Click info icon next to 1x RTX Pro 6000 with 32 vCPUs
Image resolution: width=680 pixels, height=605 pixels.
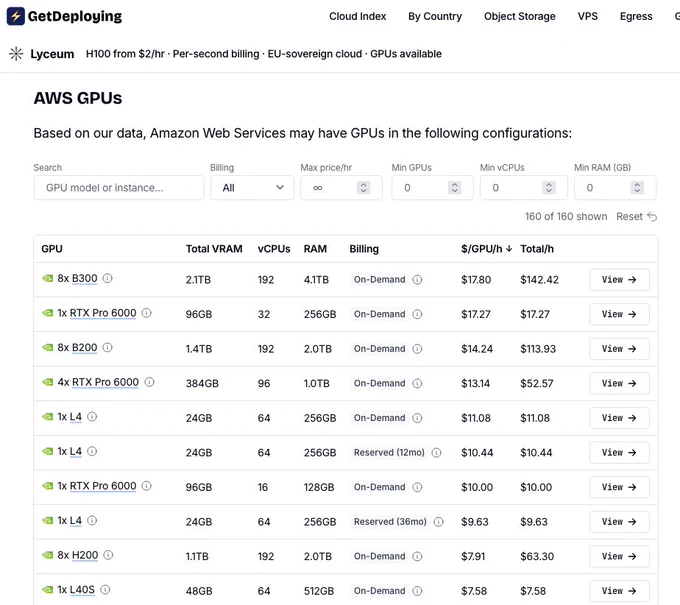click(x=147, y=313)
